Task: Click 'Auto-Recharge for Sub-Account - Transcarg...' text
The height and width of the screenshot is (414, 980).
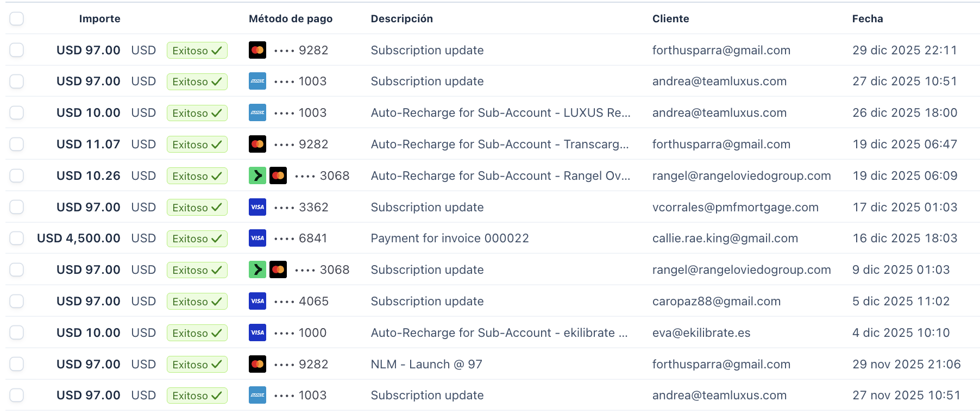Action: click(500, 144)
